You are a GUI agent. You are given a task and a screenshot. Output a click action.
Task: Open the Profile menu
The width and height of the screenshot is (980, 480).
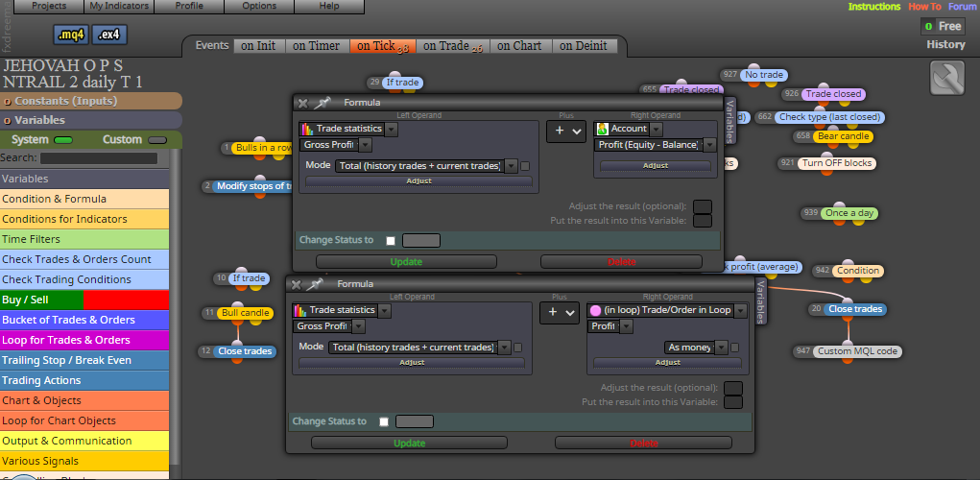pos(189,7)
